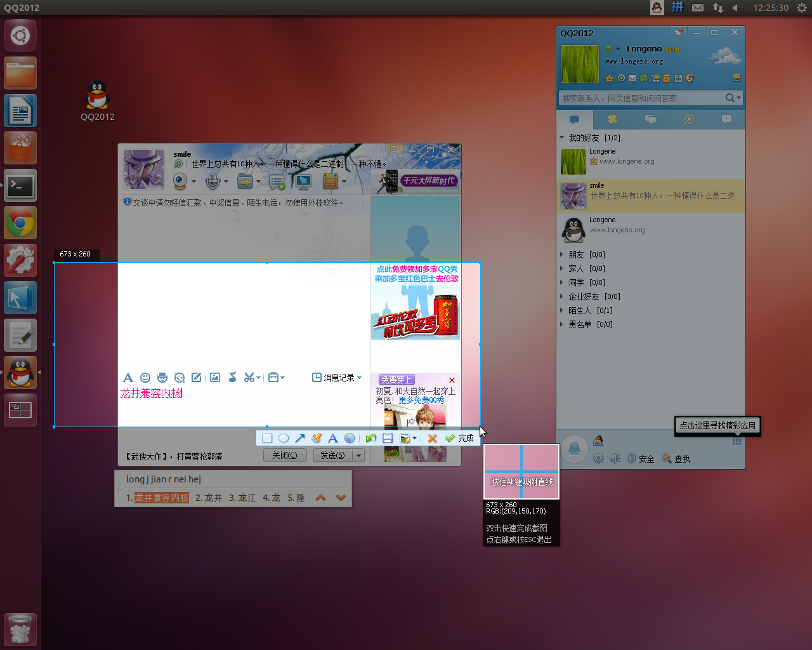Open the emoticon picker in chat
This screenshot has width=812, height=650.
(x=145, y=378)
